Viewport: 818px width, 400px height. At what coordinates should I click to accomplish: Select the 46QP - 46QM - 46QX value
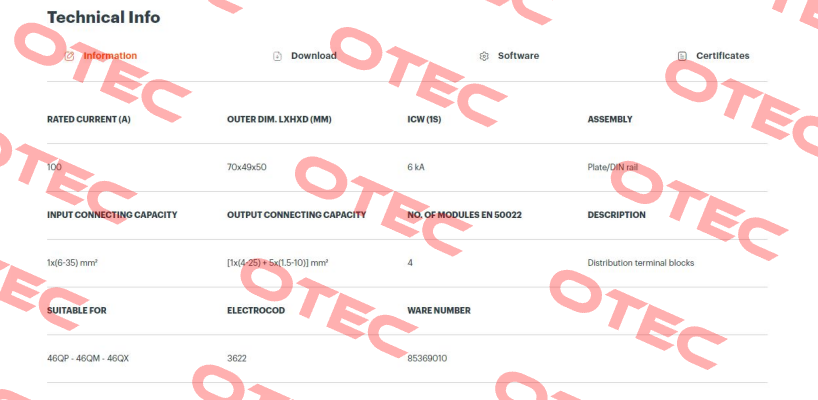[88, 359]
